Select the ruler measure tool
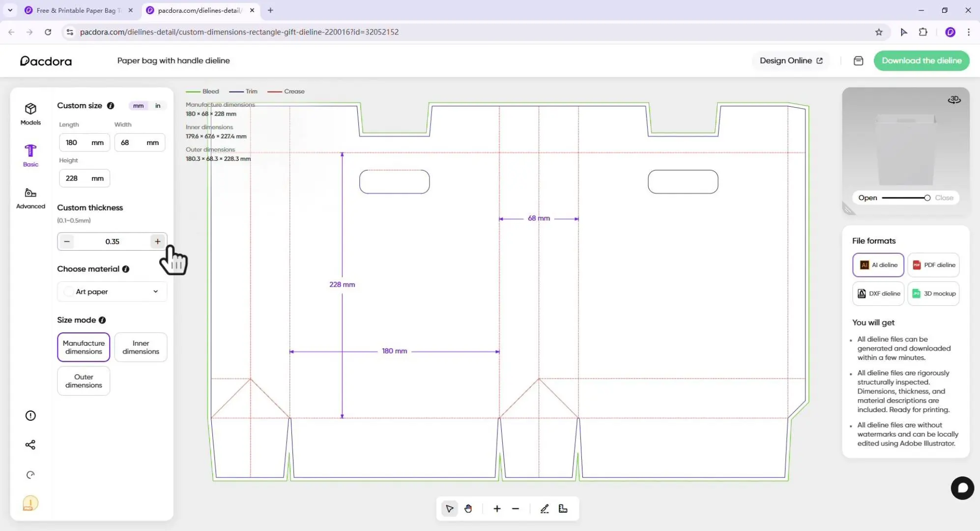Screen dimensions: 980x531 click(563, 509)
